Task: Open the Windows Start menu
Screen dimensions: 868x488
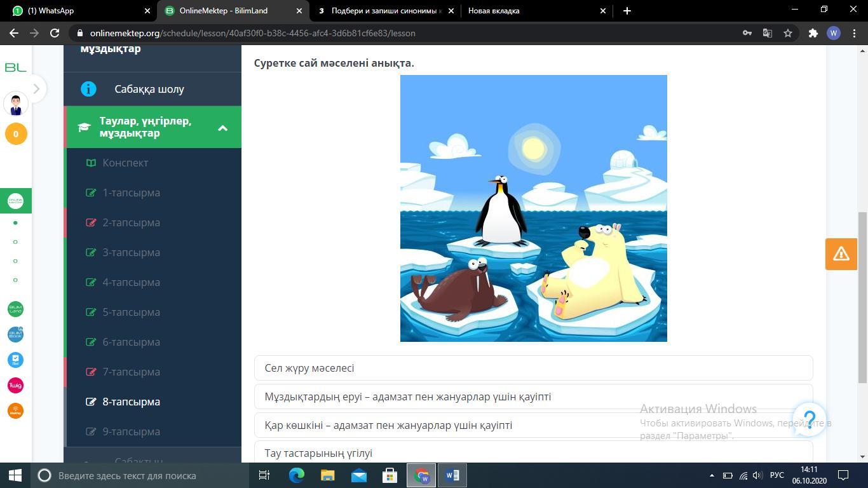Action: point(15,475)
